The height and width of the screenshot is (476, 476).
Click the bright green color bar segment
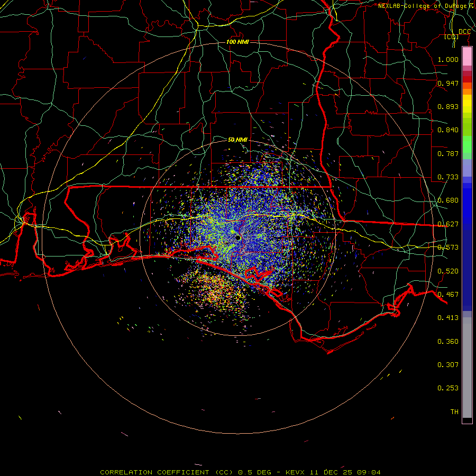pos(467,144)
